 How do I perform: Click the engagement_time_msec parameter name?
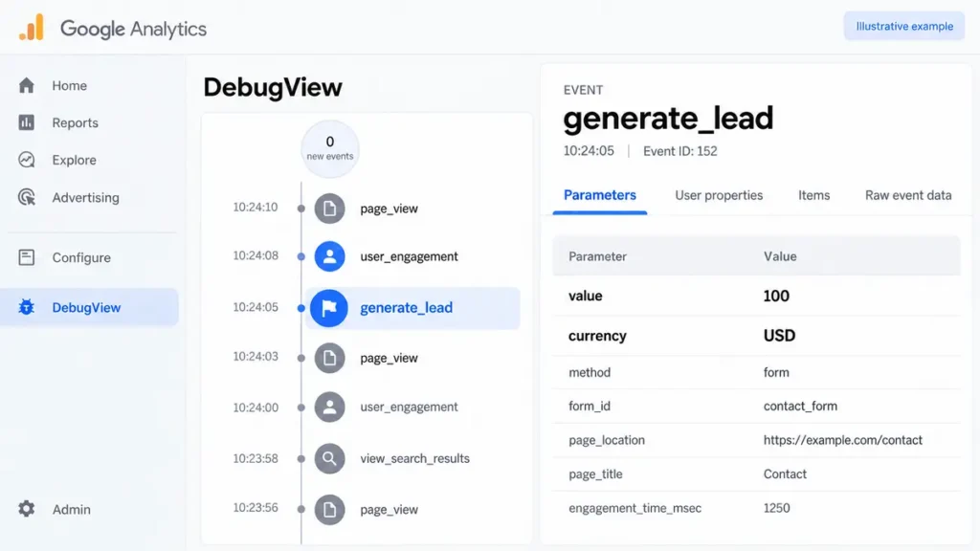(635, 508)
